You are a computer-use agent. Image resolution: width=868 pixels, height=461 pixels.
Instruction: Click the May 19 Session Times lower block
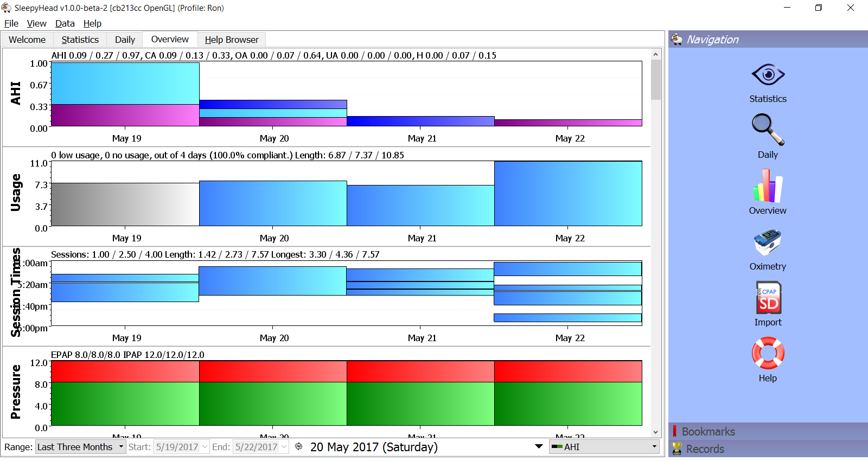(125, 292)
